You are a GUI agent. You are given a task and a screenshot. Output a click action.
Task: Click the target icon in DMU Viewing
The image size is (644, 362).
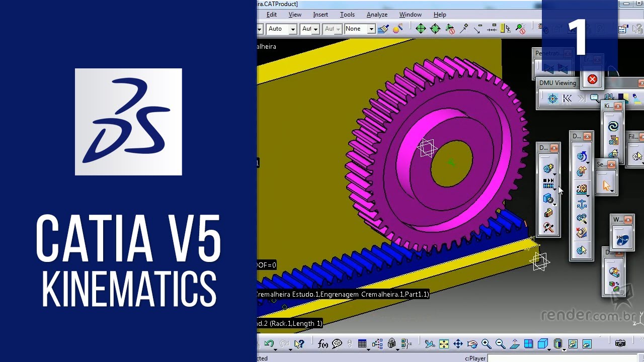coord(552,99)
